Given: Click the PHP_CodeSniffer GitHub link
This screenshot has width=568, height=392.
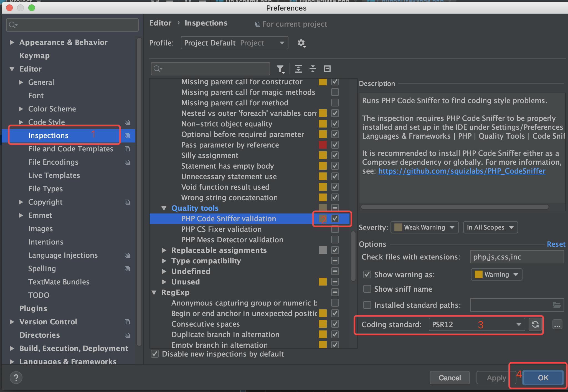Looking at the screenshot, I should tap(461, 171).
